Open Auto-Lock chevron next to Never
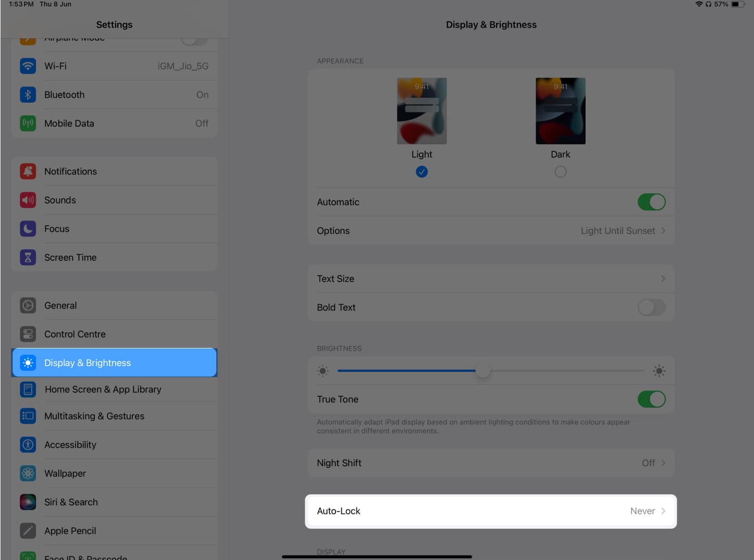 point(663,511)
